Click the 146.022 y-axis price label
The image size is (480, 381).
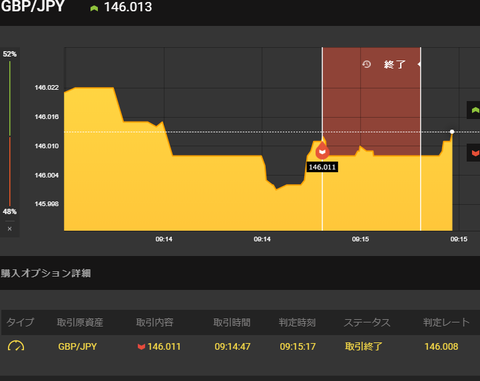pyautogui.click(x=47, y=87)
